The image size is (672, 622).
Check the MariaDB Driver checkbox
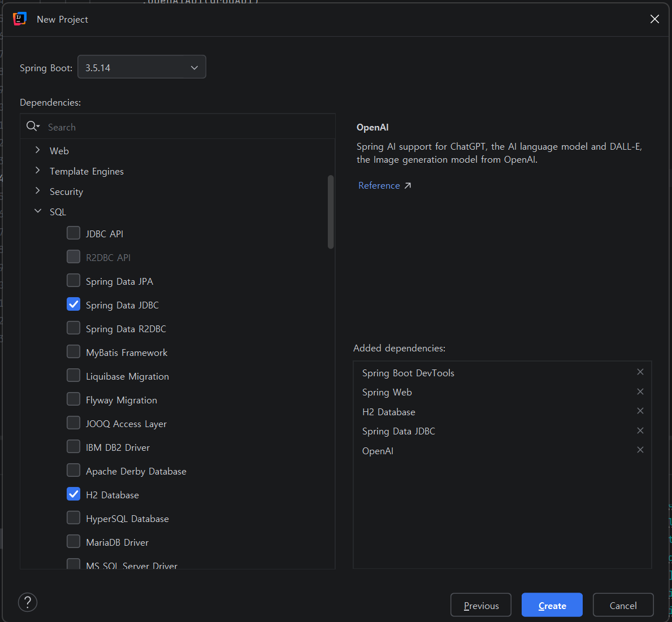(73, 541)
